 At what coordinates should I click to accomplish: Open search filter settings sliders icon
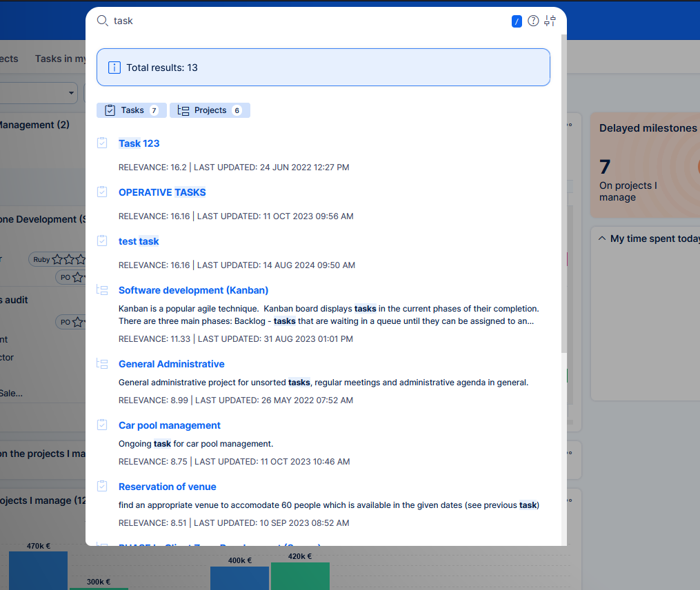pos(550,21)
